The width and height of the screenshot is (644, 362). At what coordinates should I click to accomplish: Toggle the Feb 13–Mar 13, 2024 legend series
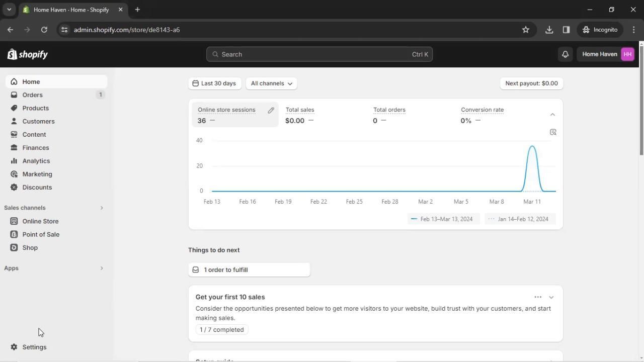tap(442, 219)
